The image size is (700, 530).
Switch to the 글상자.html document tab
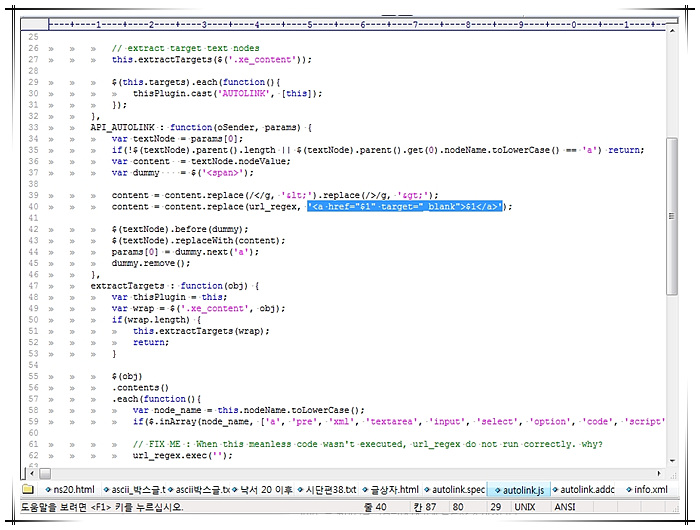click(391, 489)
